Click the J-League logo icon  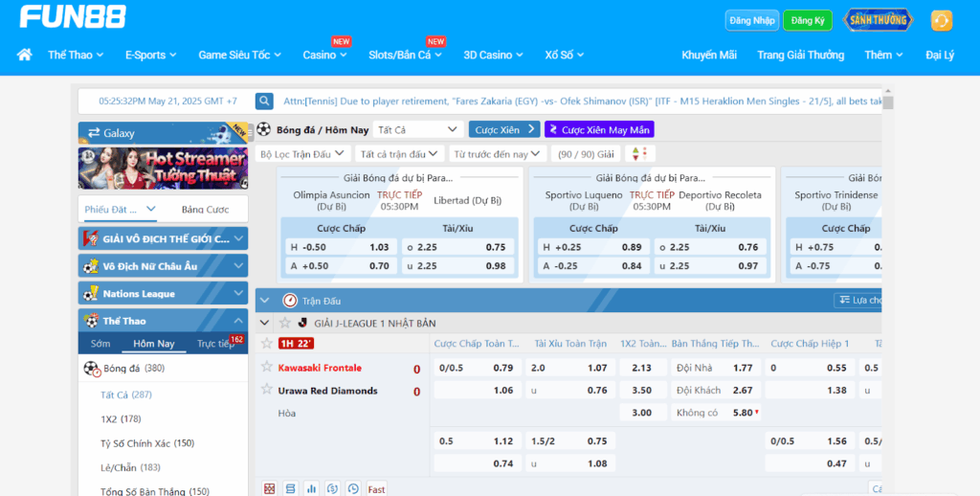(x=303, y=323)
